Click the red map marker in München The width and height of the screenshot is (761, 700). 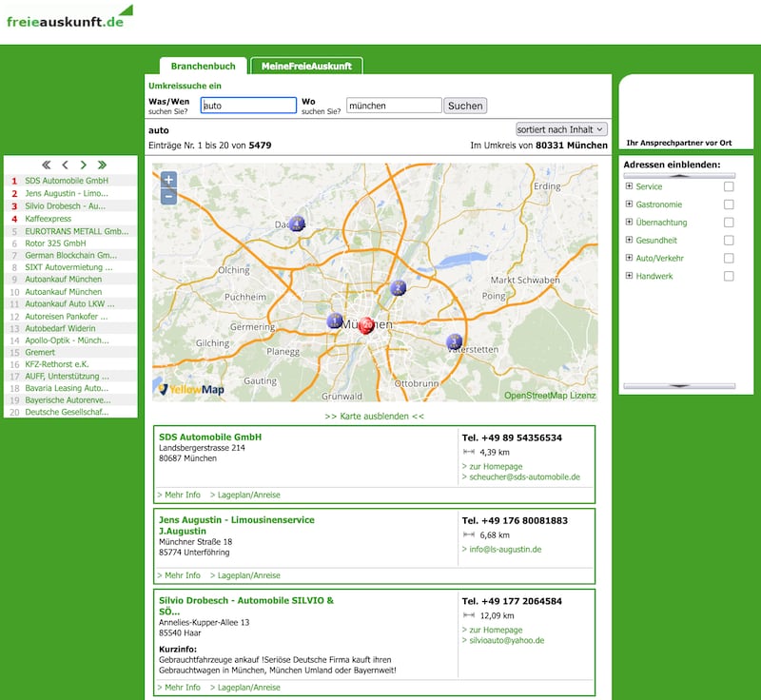click(366, 325)
